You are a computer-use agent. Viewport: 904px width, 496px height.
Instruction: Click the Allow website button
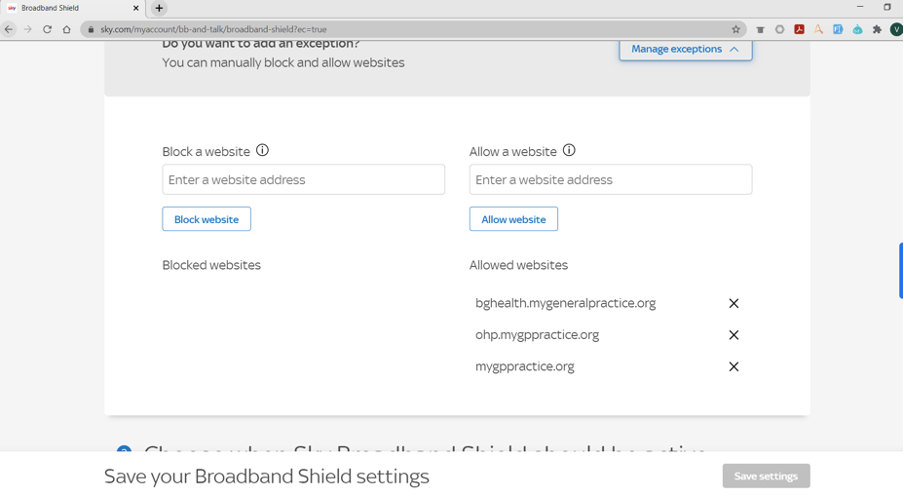513,219
